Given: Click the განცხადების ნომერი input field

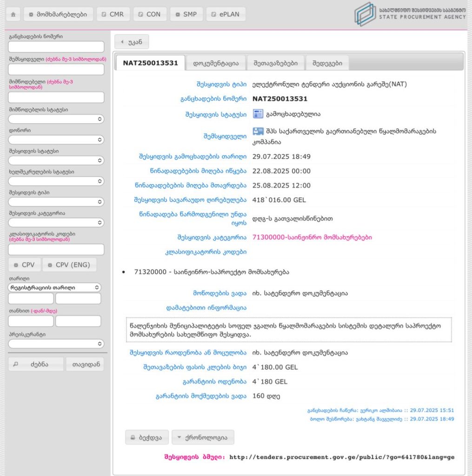Looking at the screenshot, I should click(56, 47).
